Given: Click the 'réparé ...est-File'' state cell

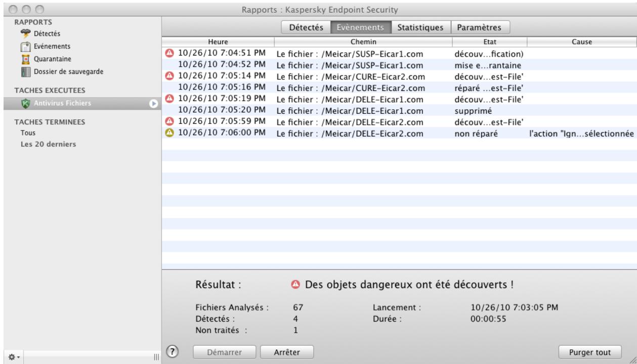Looking at the screenshot, I should point(488,87).
